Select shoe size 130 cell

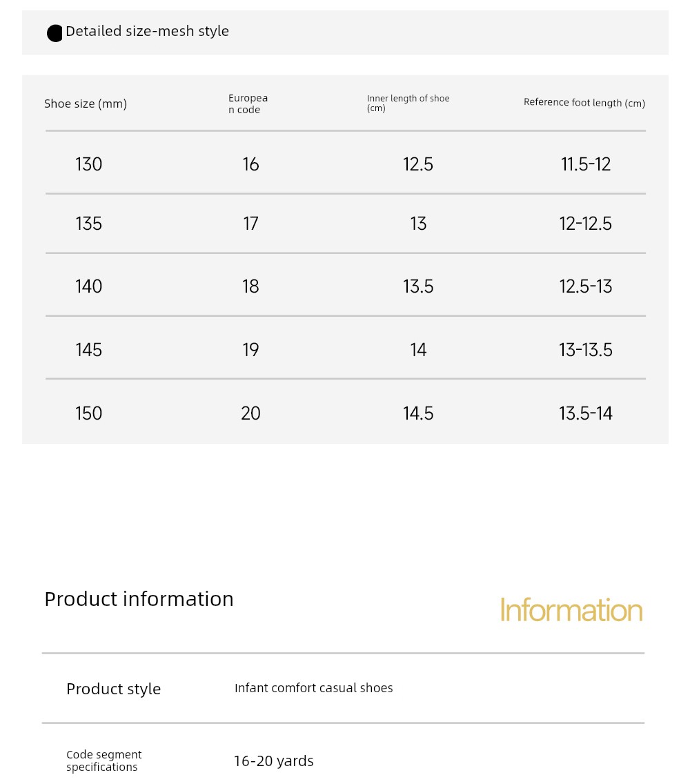(x=88, y=164)
